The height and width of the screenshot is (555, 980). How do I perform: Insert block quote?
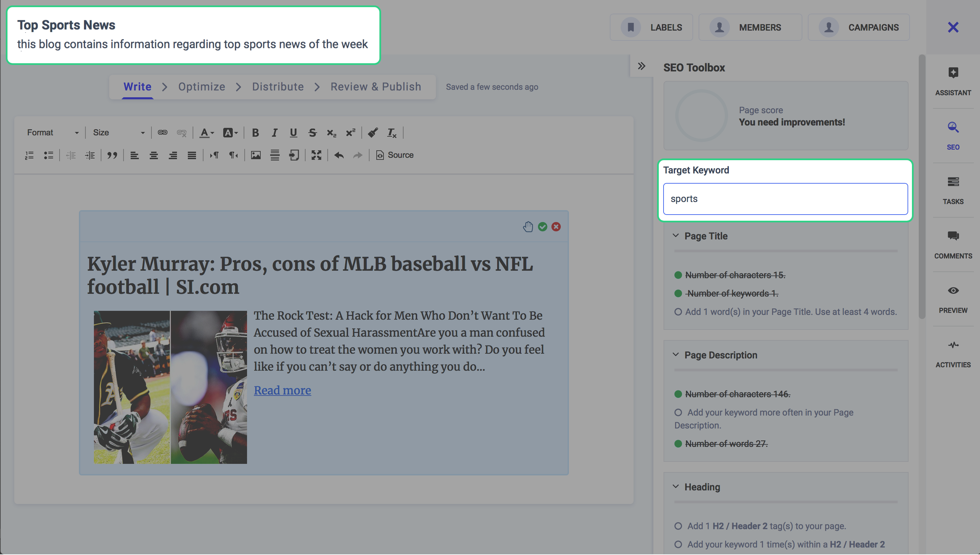coord(112,155)
